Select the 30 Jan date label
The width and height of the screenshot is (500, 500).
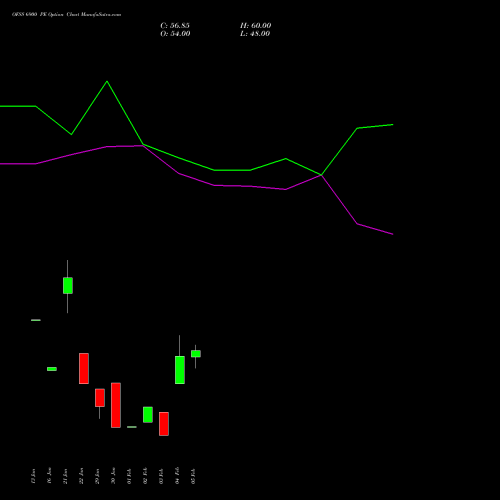coord(114,476)
